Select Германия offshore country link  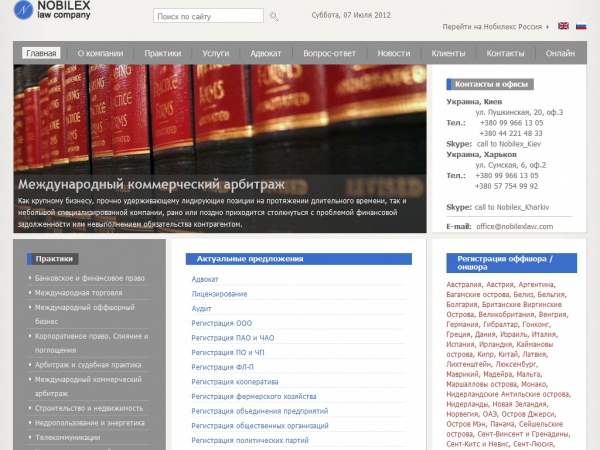(x=462, y=324)
